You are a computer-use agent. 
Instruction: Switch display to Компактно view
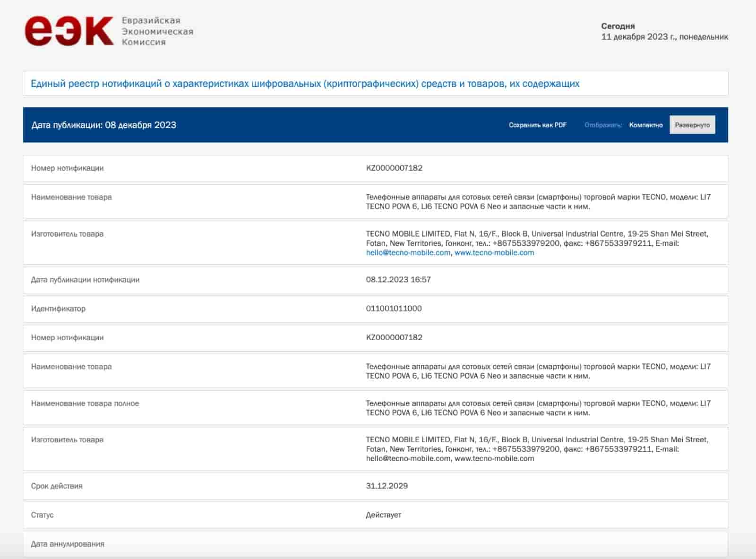pos(645,125)
